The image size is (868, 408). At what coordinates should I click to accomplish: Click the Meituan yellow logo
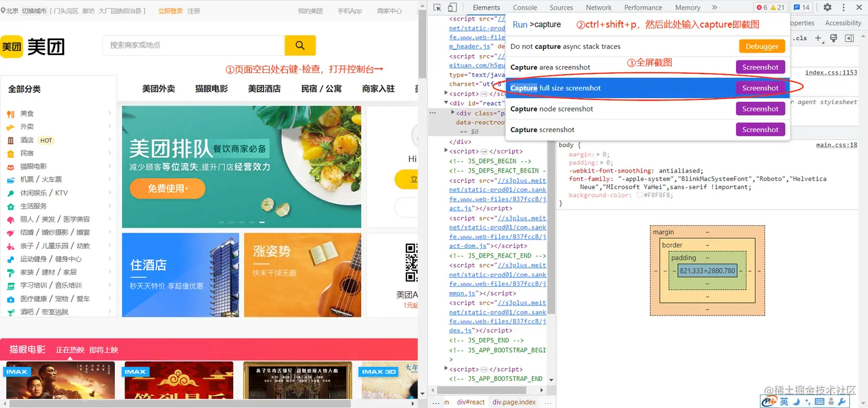(11, 47)
